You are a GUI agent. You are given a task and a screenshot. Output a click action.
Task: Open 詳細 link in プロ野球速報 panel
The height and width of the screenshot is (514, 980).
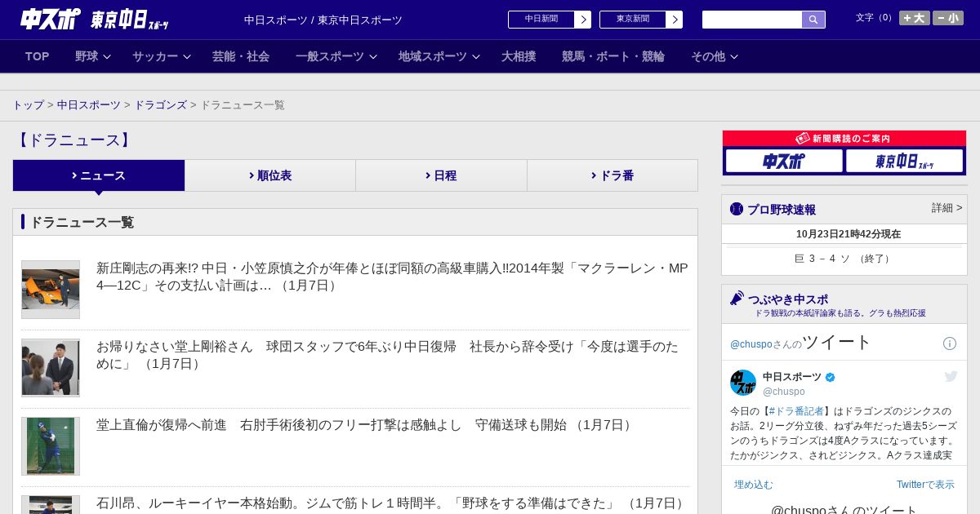pyautogui.click(x=947, y=208)
